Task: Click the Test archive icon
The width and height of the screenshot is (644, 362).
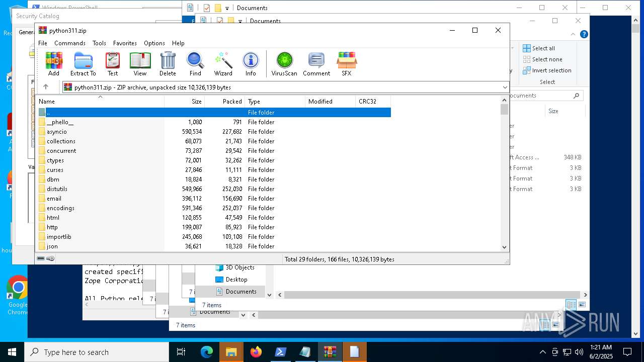Action: [x=113, y=64]
